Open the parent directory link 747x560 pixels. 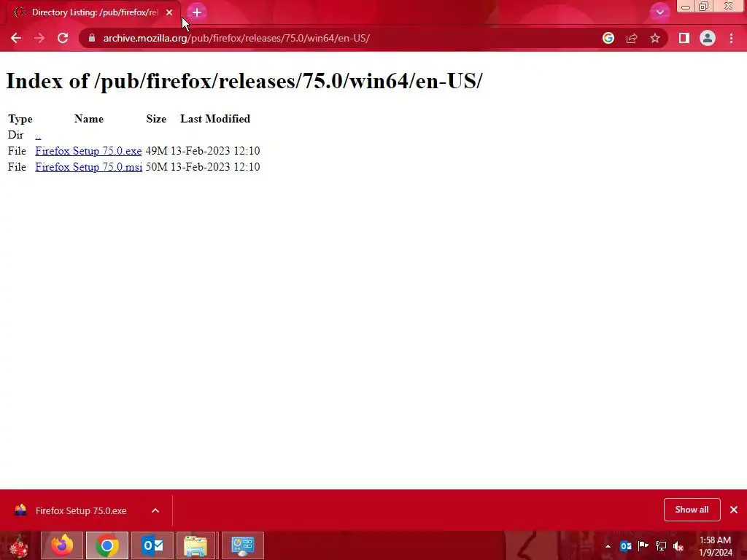[x=38, y=135]
